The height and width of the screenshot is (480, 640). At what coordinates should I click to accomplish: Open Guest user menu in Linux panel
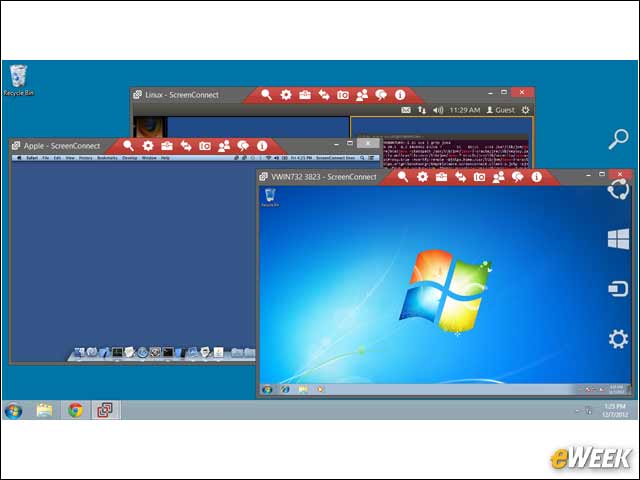tap(501, 110)
